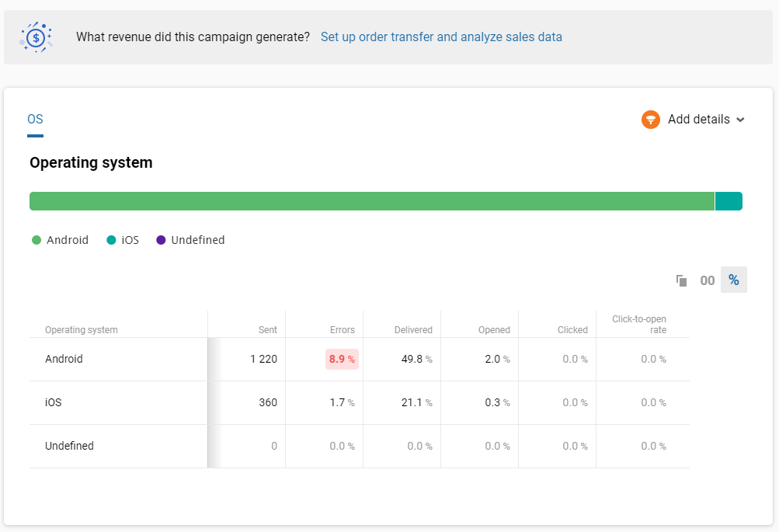Sort by the Sent column header
The width and height of the screenshot is (779, 532).
click(x=267, y=330)
